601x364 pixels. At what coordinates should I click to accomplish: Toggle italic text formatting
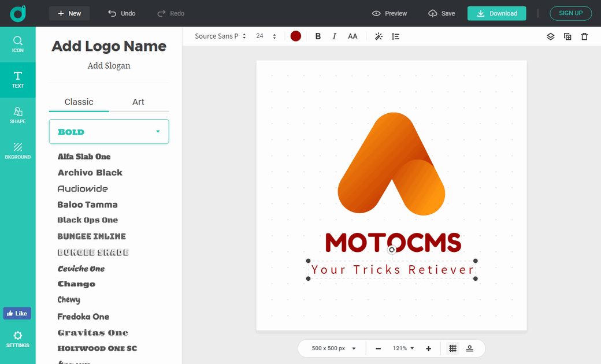[x=334, y=36]
